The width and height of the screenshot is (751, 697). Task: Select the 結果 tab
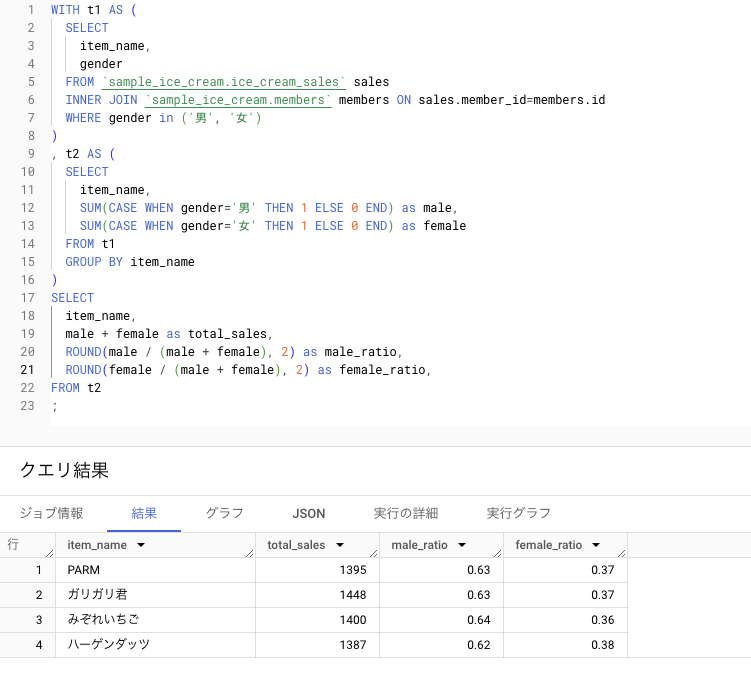(x=144, y=514)
